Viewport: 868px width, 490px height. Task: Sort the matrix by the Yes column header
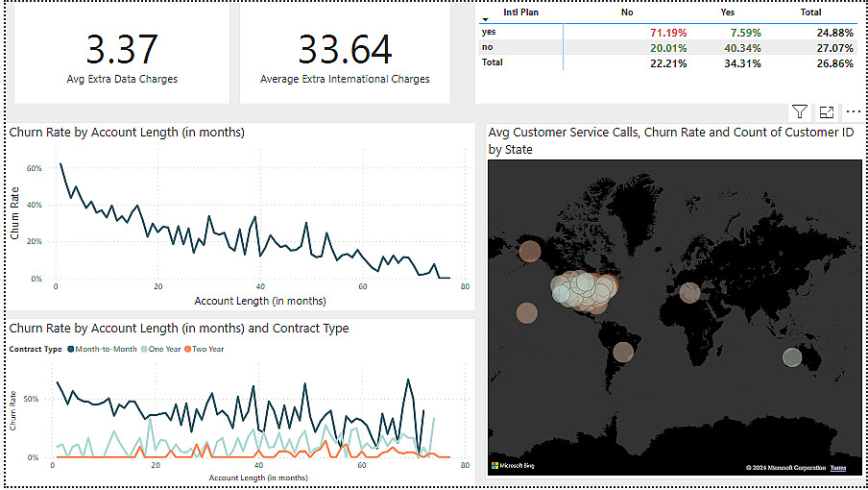click(x=727, y=12)
